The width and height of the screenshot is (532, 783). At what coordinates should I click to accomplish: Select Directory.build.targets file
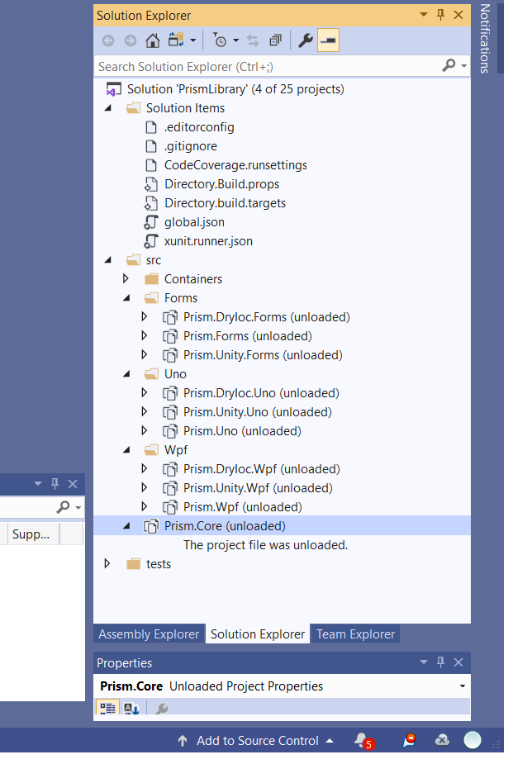pyautogui.click(x=225, y=202)
